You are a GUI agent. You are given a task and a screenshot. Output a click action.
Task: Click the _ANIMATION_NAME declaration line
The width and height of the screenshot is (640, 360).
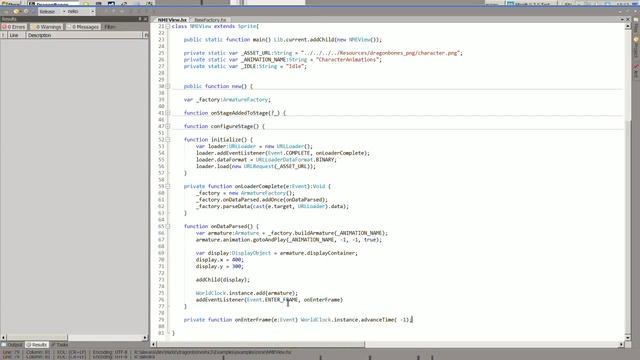pos(283,60)
